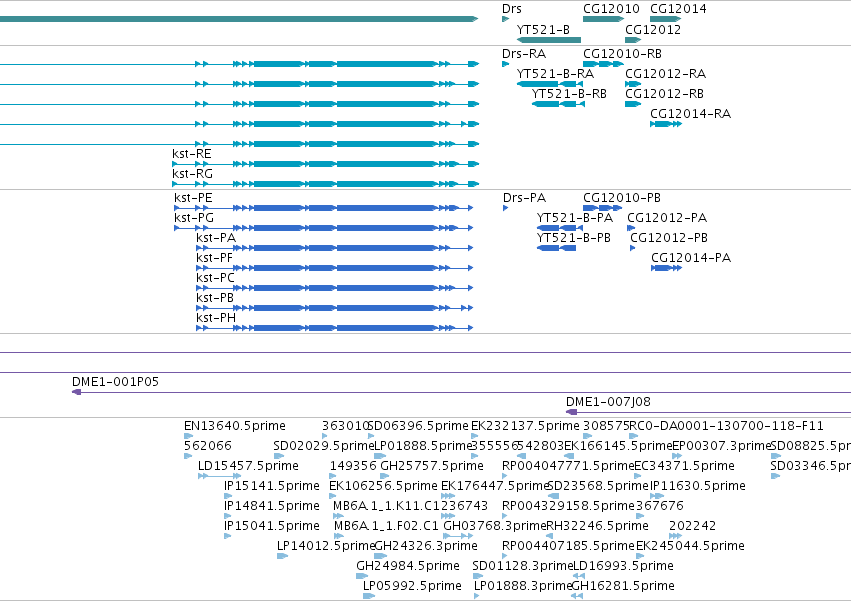This screenshot has height=601, width=851.
Task: Click the YT521-B-RA transcript label
Action: coord(555,74)
